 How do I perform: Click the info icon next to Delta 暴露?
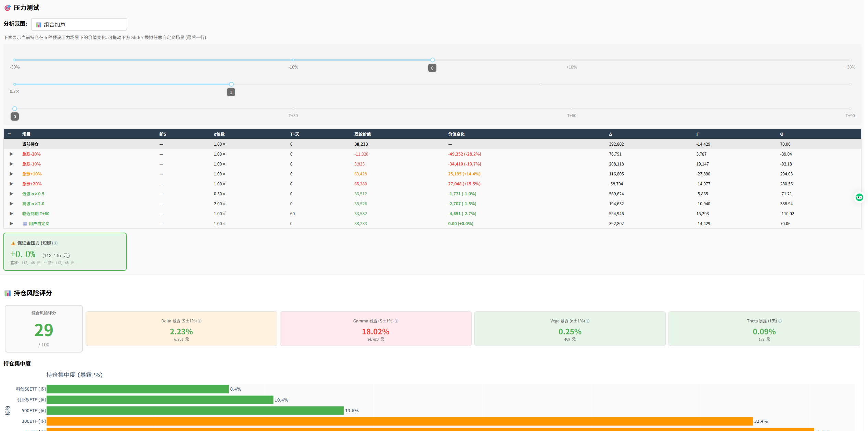coord(200,321)
